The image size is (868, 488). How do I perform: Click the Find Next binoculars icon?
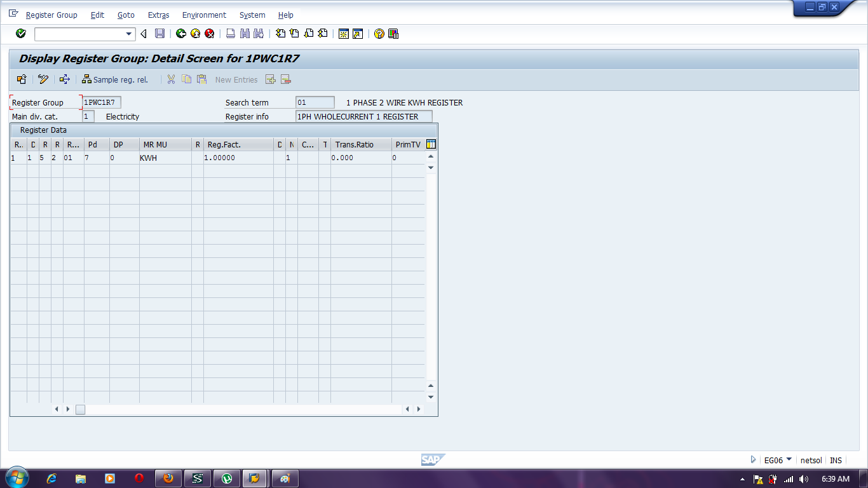pyautogui.click(x=259, y=34)
